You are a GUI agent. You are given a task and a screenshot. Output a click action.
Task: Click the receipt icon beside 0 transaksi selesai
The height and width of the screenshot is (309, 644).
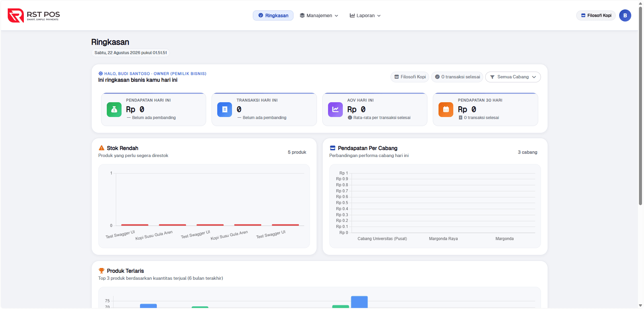(461, 118)
